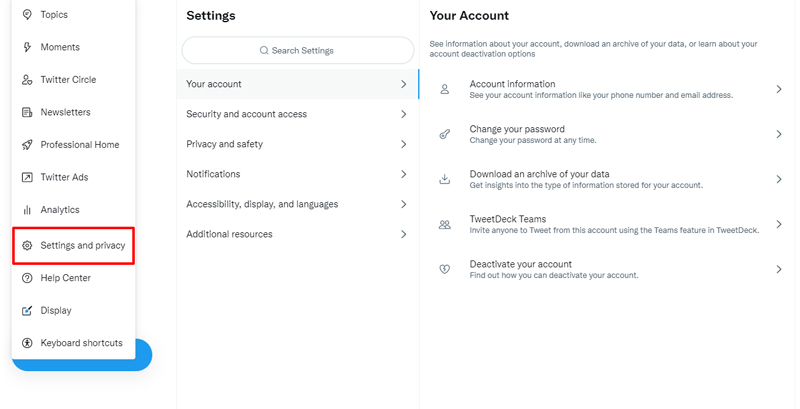Click the Your Account heading text
Viewport: 800px width, 409px height.
[469, 16]
